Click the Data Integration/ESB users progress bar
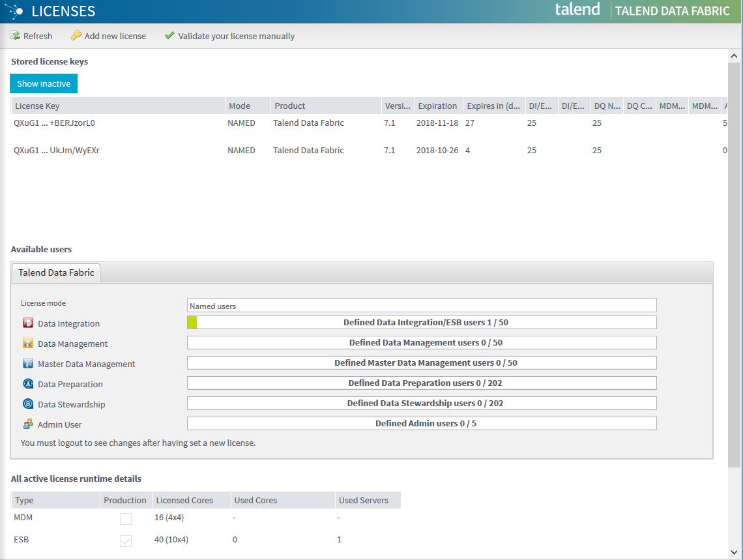This screenshot has width=743, height=560. [422, 322]
